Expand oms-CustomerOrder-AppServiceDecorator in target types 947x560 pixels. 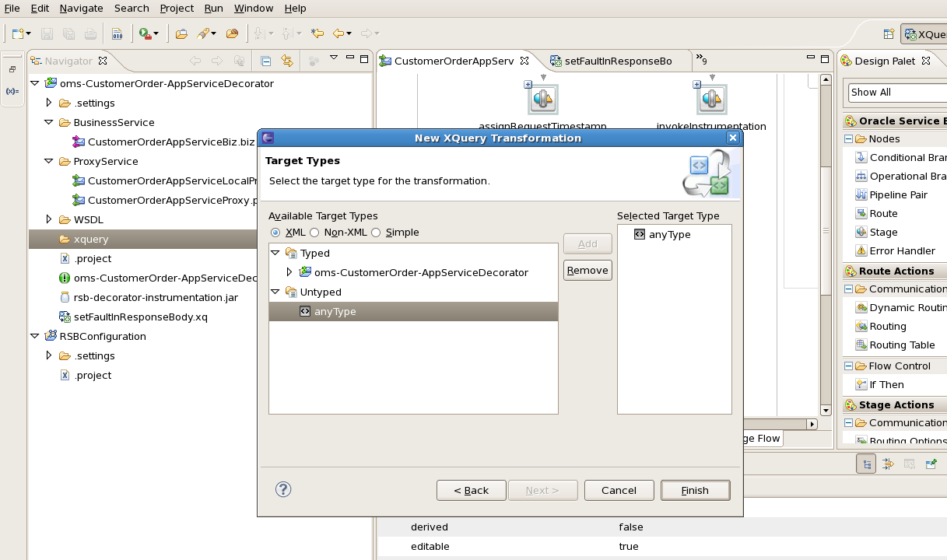pyautogui.click(x=289, y=272)
